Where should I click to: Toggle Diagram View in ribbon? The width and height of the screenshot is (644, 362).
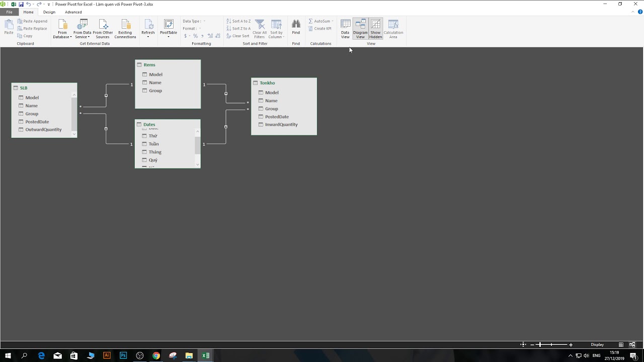[x=360, y=29]
